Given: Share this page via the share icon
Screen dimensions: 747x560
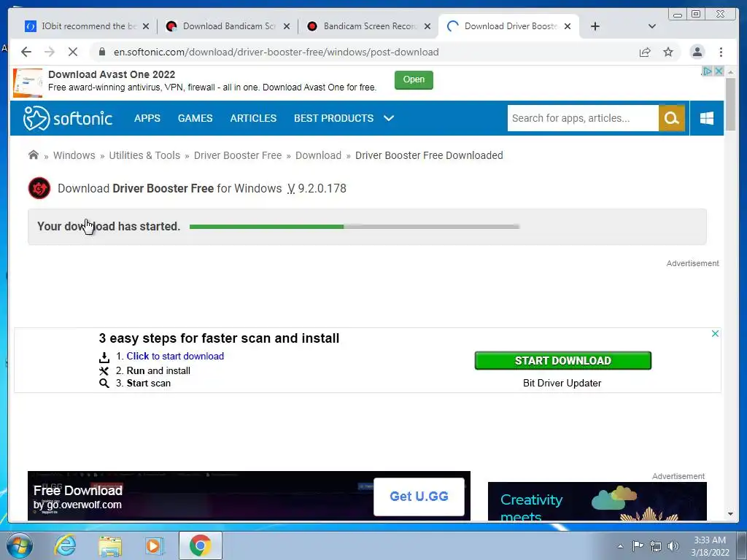Looking at the screenshot, I should point(645,52).
